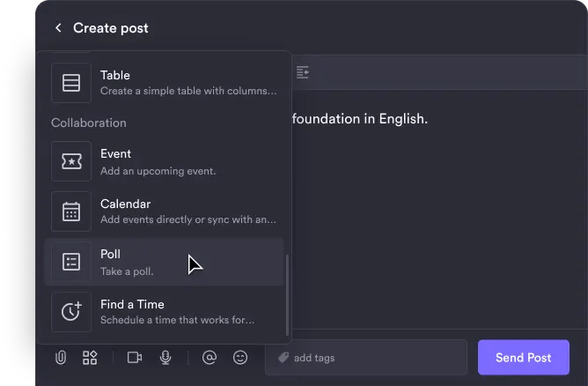Click the indent formatting icon in toolbar

[x=303, y=71]
